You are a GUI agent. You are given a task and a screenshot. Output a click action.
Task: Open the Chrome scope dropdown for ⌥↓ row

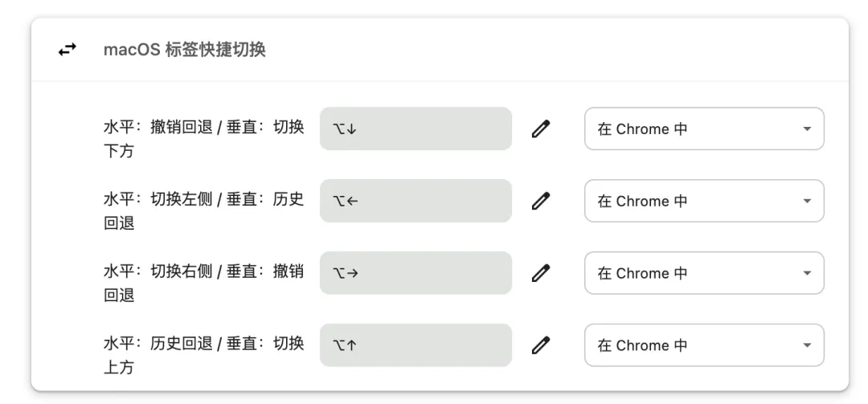[x=703, y=129]
